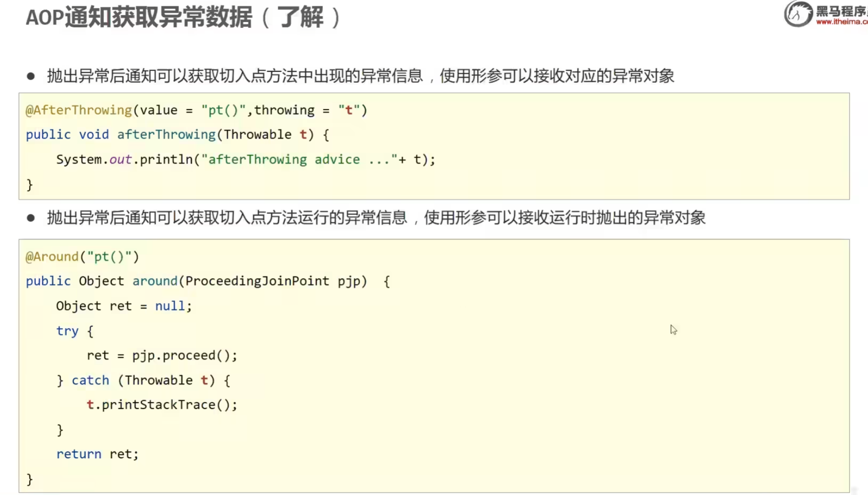Click the slide title 'AOP通知获取异常数据'
This screenshot has height=495, width=868.
[139, 18]
